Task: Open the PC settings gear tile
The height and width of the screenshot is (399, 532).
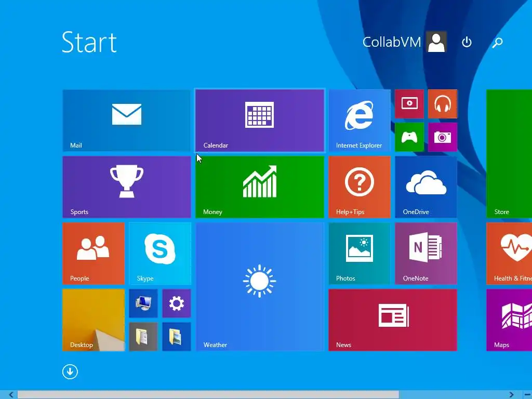Action: [177, 303]
